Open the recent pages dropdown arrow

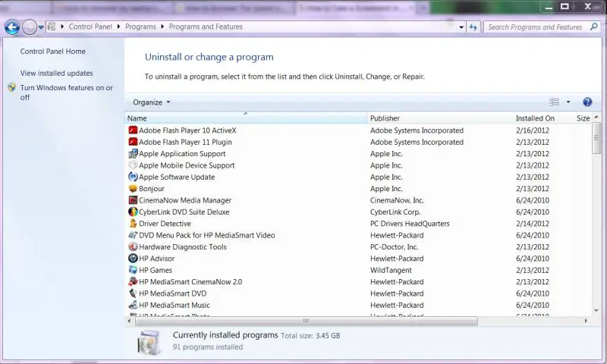tap(41, 27)
